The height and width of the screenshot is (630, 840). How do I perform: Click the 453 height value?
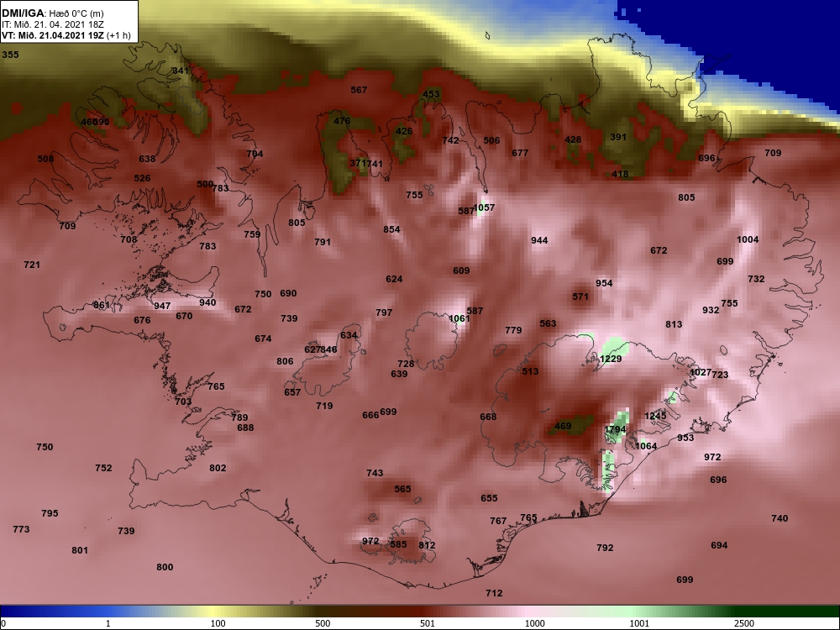pos(431,94)
